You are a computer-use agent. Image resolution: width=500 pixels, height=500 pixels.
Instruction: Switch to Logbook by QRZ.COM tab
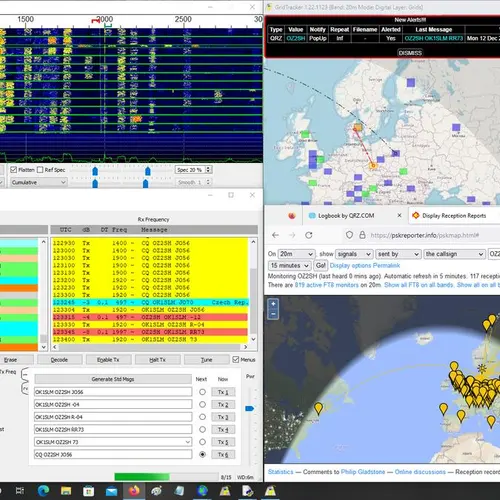[x=346, y=216]
